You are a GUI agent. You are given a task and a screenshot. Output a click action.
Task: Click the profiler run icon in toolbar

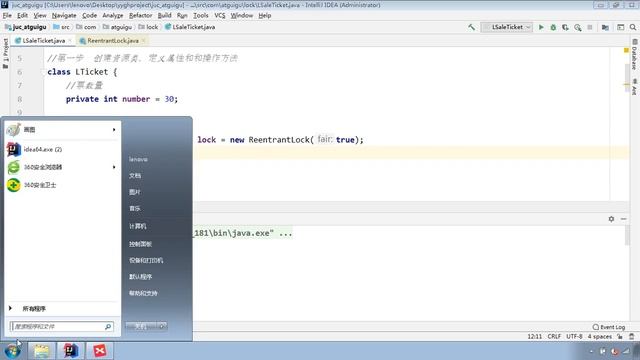578,27
